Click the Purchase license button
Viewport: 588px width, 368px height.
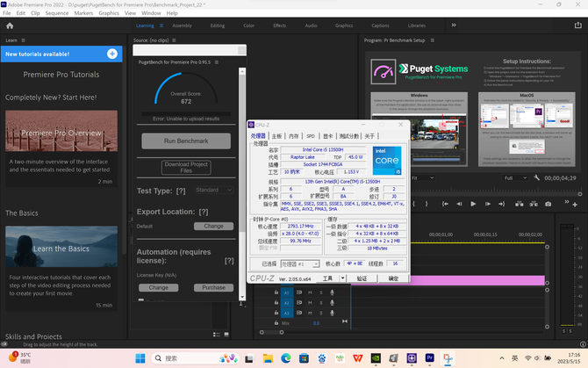(214, 288)
